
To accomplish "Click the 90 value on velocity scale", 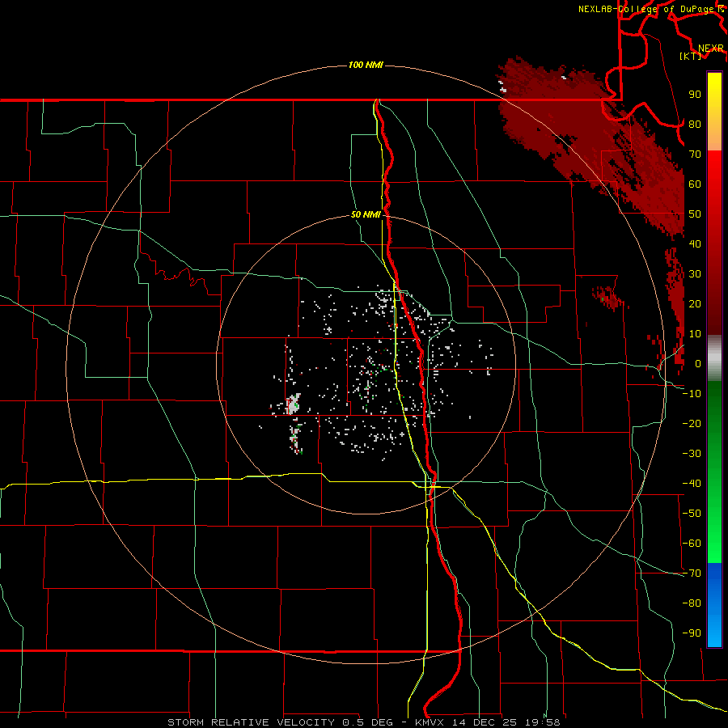I will (x=695, y=95).
